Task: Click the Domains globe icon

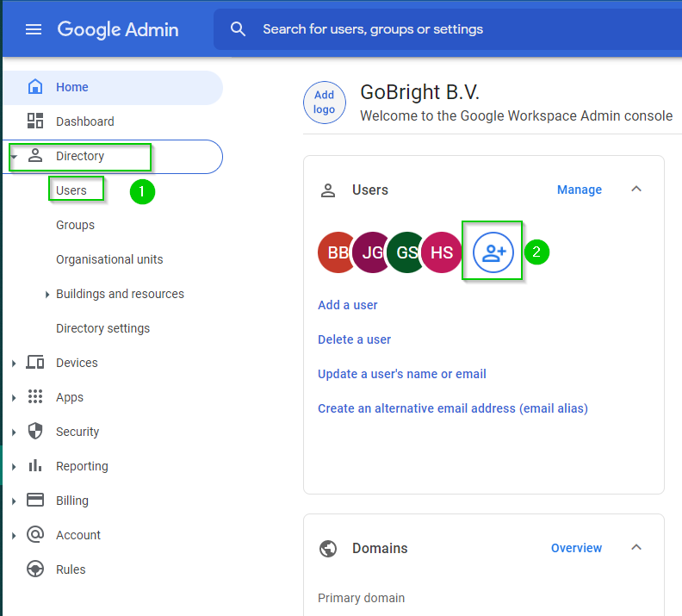Action: tap(328, 549)
